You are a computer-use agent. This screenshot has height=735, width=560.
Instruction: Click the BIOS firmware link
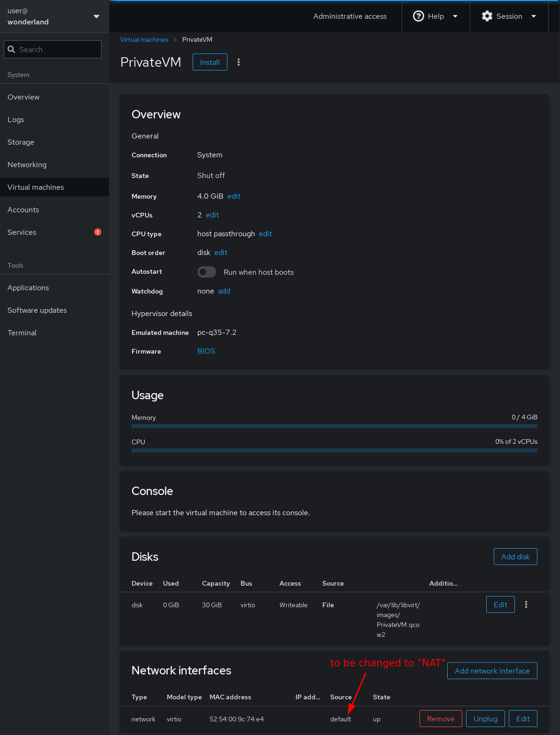tap(206, 351)
